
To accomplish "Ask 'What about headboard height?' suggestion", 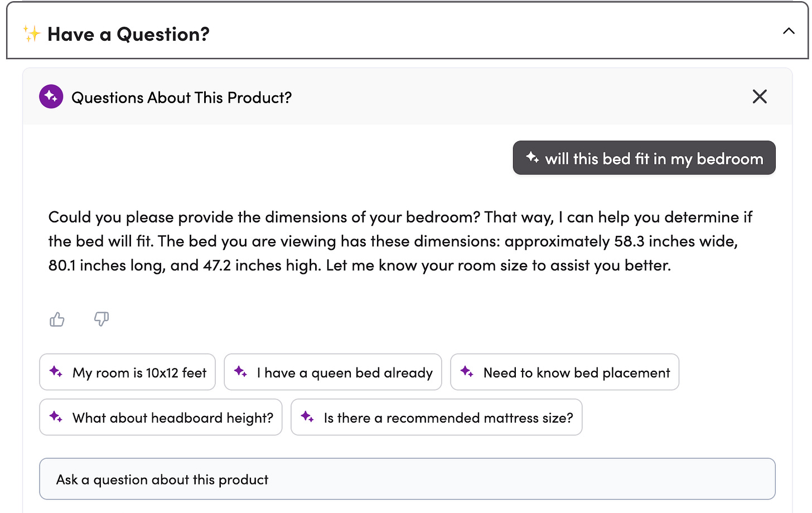I will (161, 417).
